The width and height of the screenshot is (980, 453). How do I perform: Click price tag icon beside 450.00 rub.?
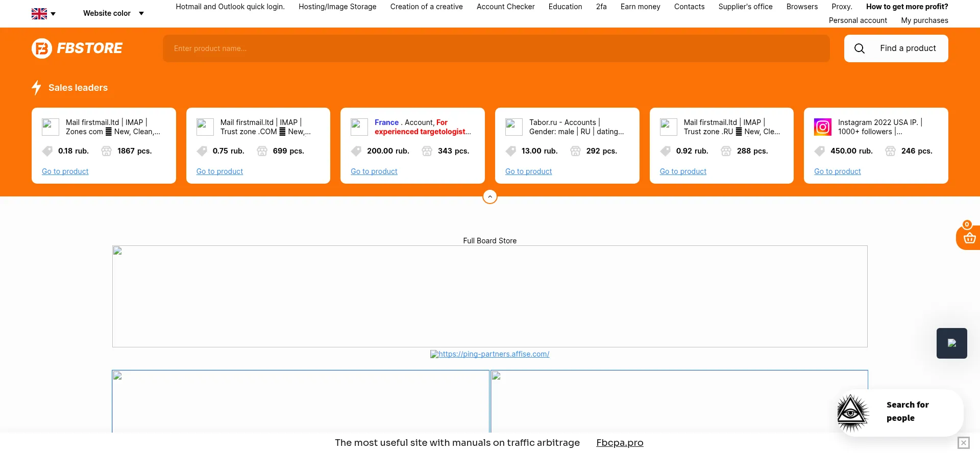point(820,151)
